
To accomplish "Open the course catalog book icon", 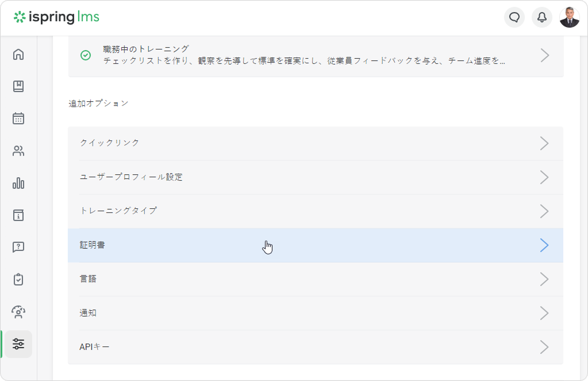I will [18, 86].
